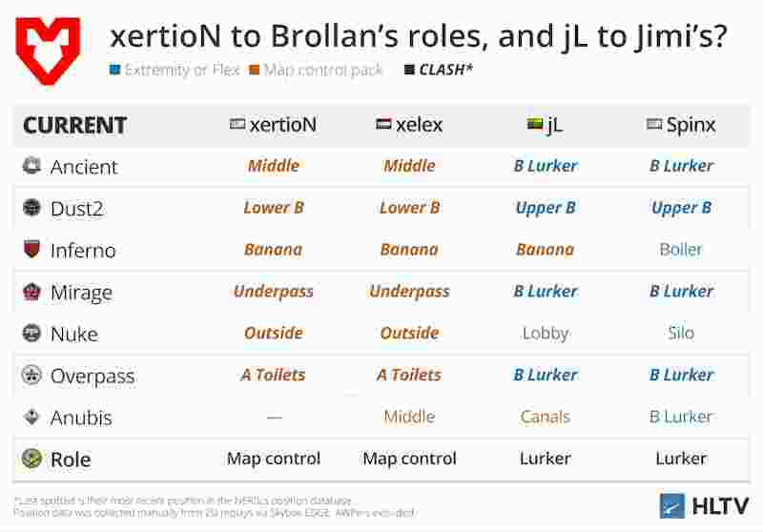
Task: Click the Role row icon
Action: click(32, 459)
